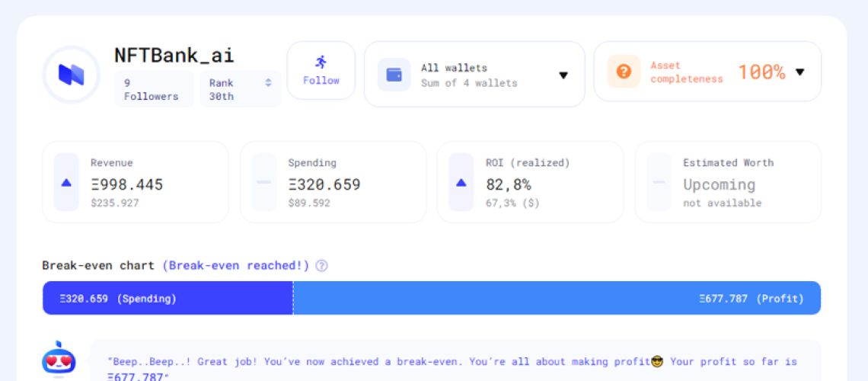This screenshot has height=381, width=868.
Task: Click the heart-eyes robot avatar
Action: pos(59,360)
